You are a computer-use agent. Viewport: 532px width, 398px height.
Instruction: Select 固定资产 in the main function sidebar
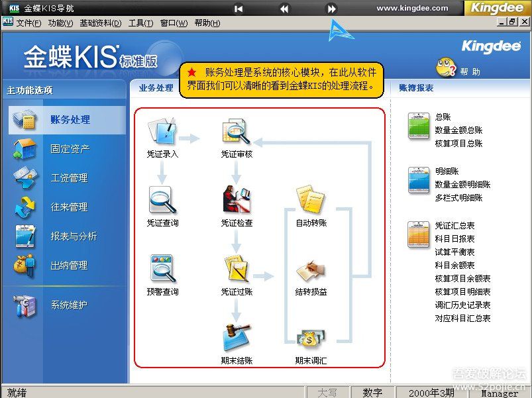point(70,149)
